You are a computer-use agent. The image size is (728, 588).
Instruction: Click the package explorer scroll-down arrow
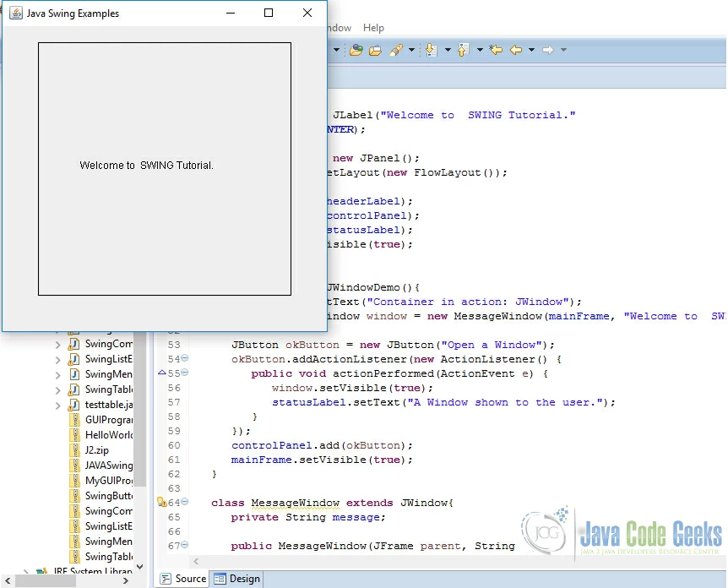click(x=139, y=567)
